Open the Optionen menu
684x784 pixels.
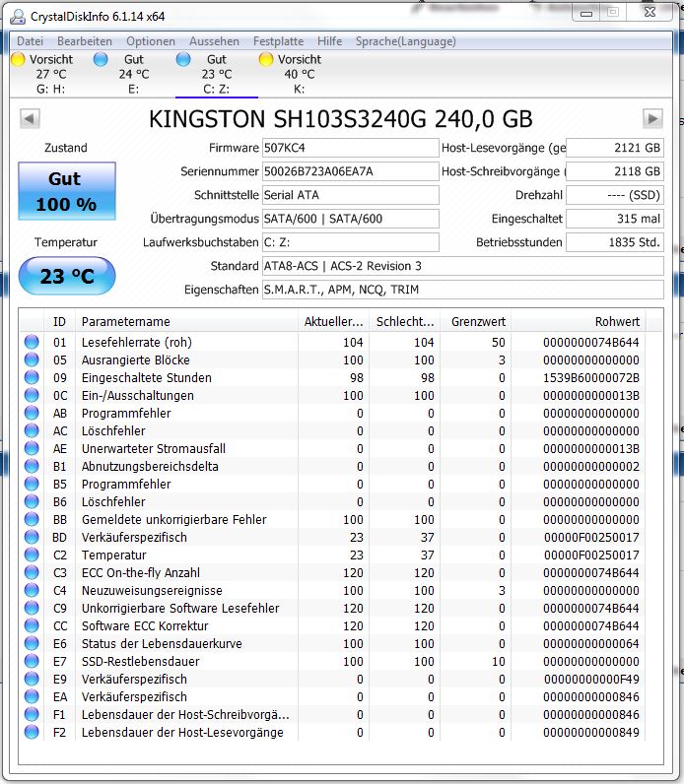[x=151, y=41]
